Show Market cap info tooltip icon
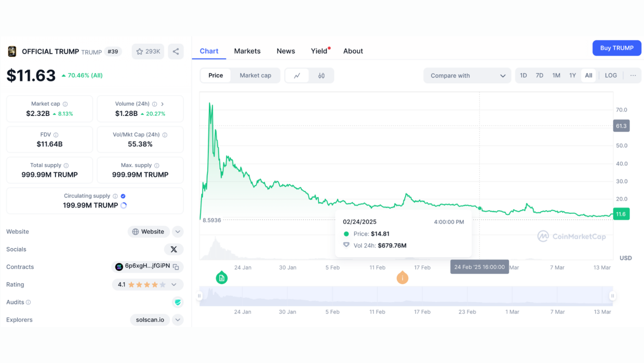This screenshot has width=644, height=363. 65,104
